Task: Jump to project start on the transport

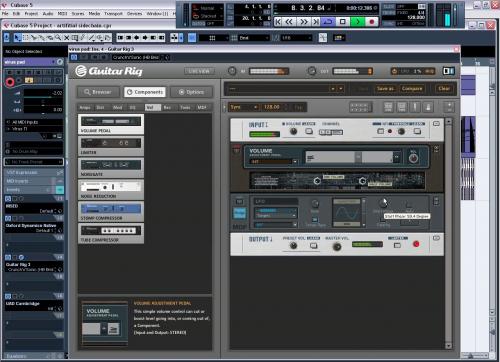Action: (x=278, y=22)
